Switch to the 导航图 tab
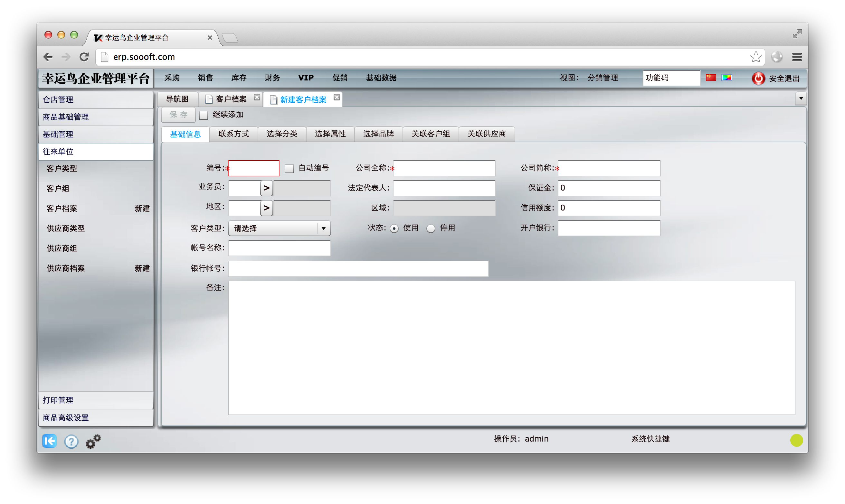Image resolution: width=845 pixels, height=504 pixels. click(177, 99)
